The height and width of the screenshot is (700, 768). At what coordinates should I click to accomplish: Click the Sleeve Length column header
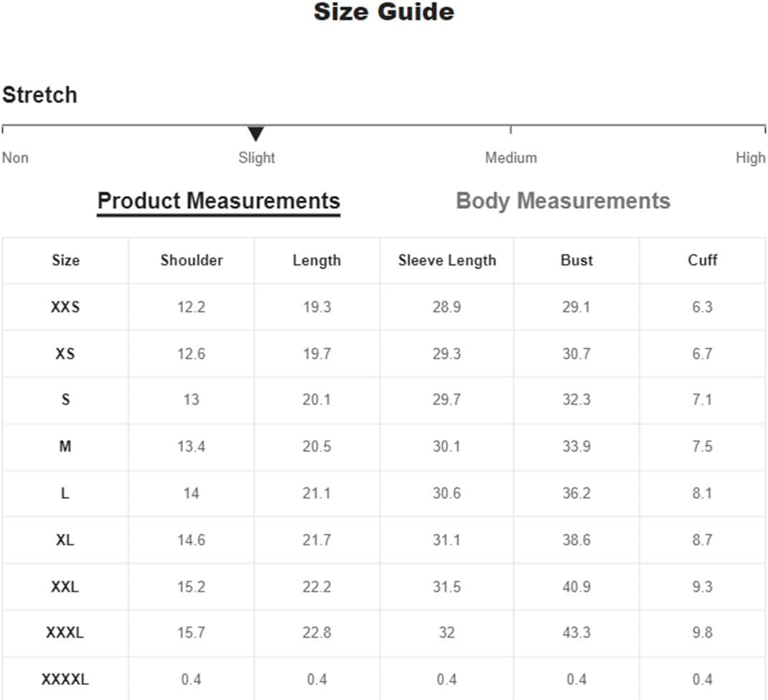[447, 260]
